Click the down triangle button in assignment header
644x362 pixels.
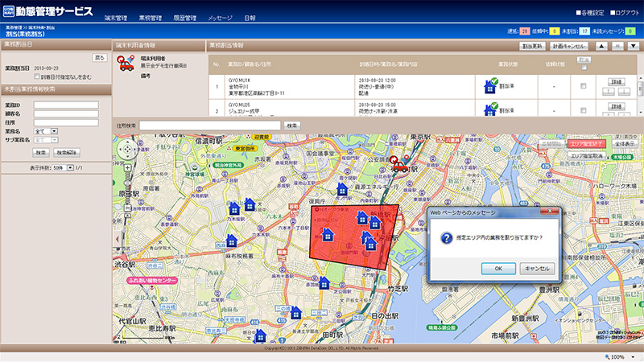point(633,47)
